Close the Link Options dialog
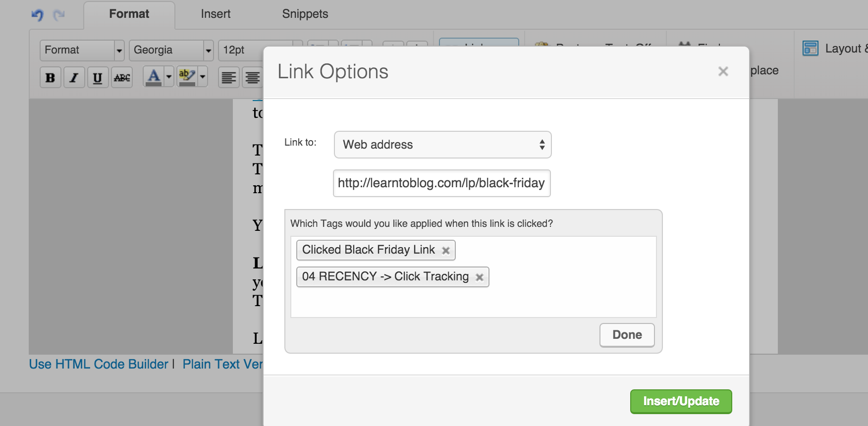Viewport: 868px width, 426px height. pyautogui.click(x=723, y=71)
